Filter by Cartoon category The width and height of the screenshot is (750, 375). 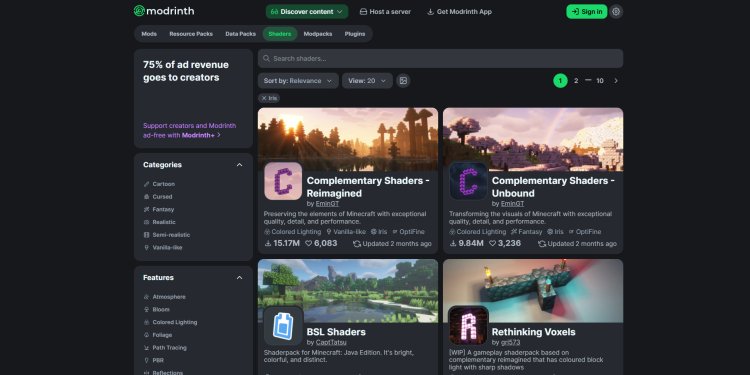point(159,184)
